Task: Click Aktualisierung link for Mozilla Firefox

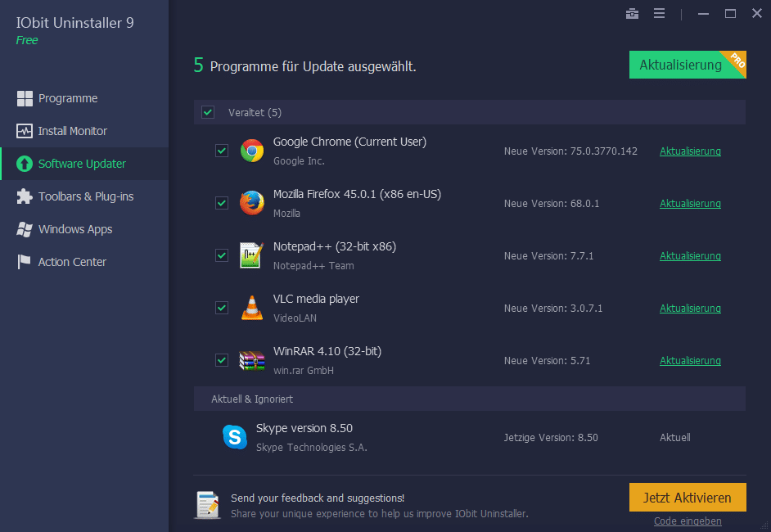Action: tap(690, 204)
